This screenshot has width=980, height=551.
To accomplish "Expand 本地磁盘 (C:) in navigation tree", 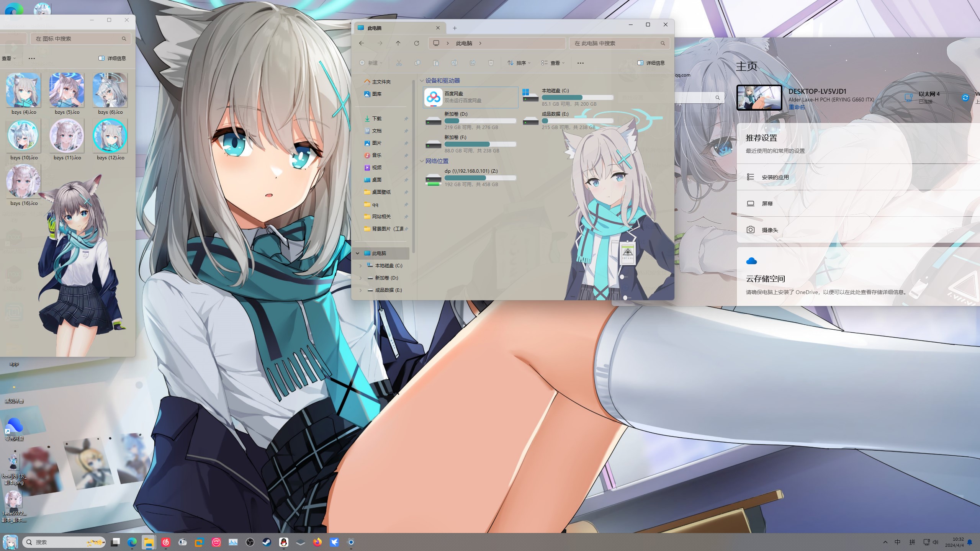I will pyautogui.click(x=360, y=265).
